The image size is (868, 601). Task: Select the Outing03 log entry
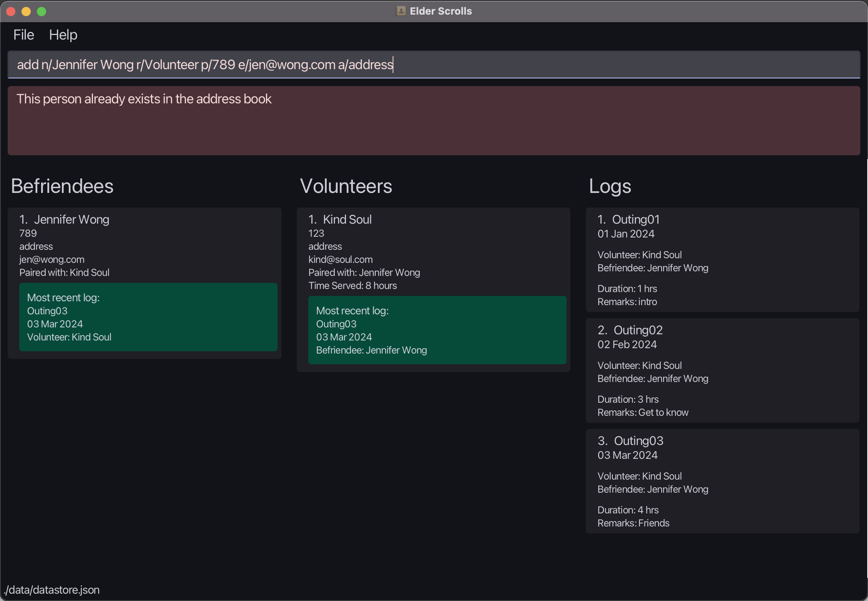pyautogui.click(x=722, y=481)
